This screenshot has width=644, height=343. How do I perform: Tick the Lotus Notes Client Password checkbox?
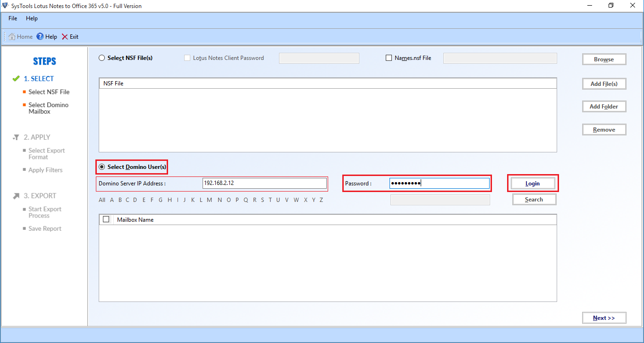187,58
